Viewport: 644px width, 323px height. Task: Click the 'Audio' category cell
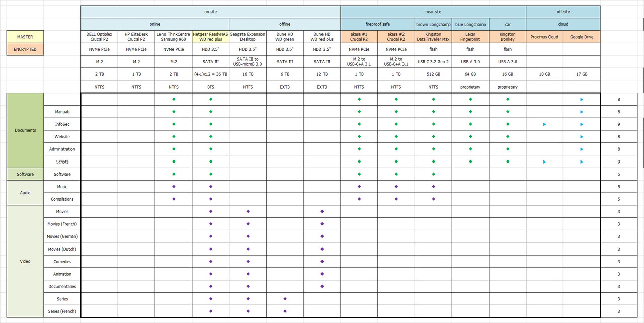25,193
